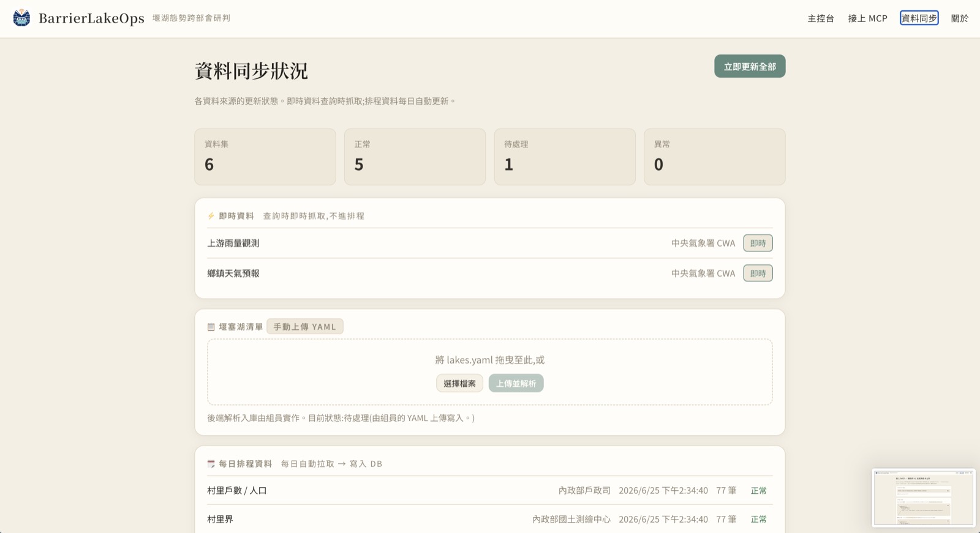Screen dimensions: 980x533
Task: Click 正常 status in 村里戶數 row
Action: [x=758, y=490]
